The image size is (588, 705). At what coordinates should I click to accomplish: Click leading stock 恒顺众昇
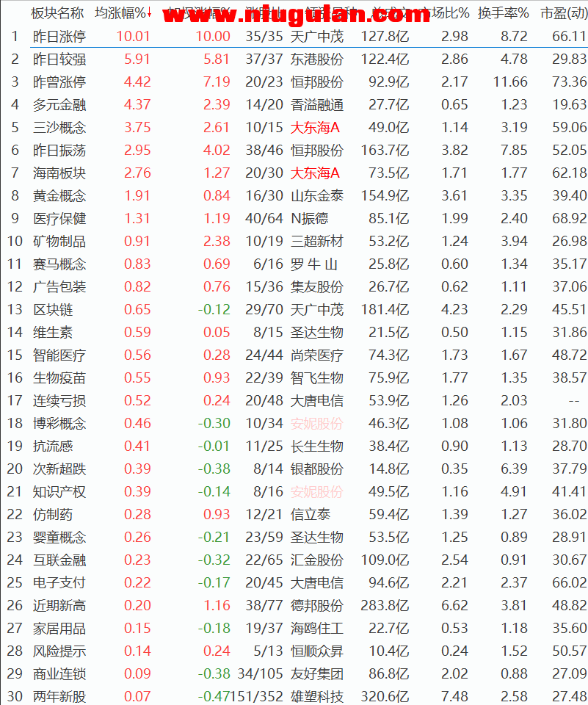click(317, 651)
